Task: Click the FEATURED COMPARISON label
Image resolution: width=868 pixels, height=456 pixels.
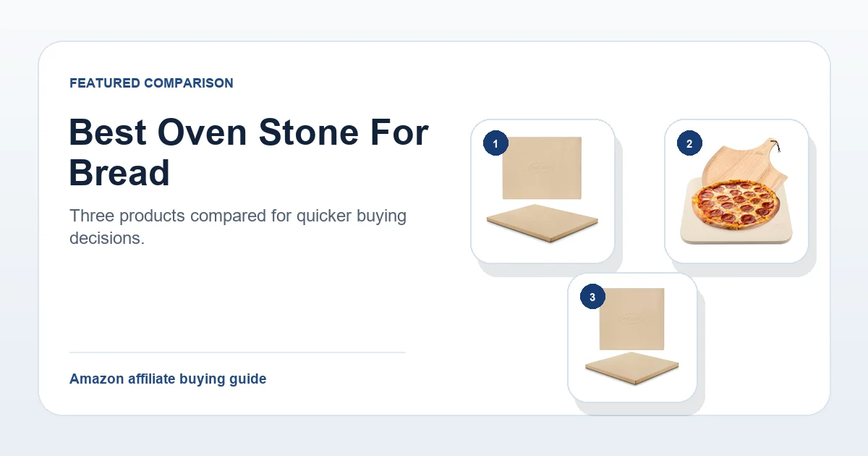Action: 151,83
